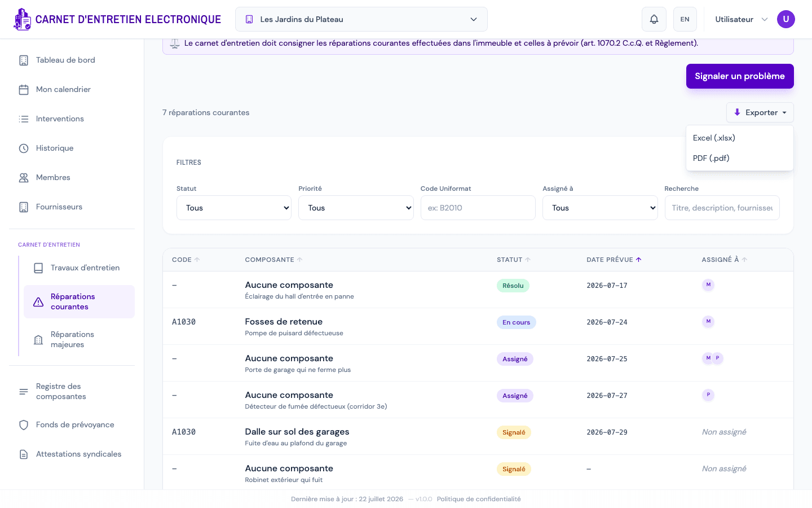Click the Membres people icon
This screenshot has height=508, width=812.
pos(24,178)
